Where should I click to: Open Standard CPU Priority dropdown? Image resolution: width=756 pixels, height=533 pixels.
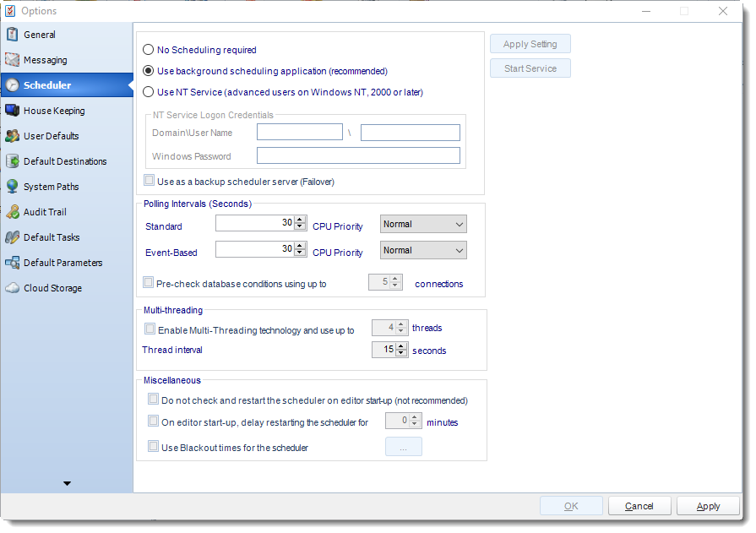coord(423,224)
